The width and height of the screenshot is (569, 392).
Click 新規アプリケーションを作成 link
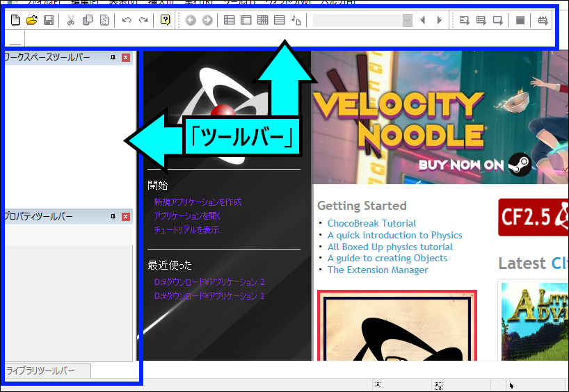[x=198, y=202]
